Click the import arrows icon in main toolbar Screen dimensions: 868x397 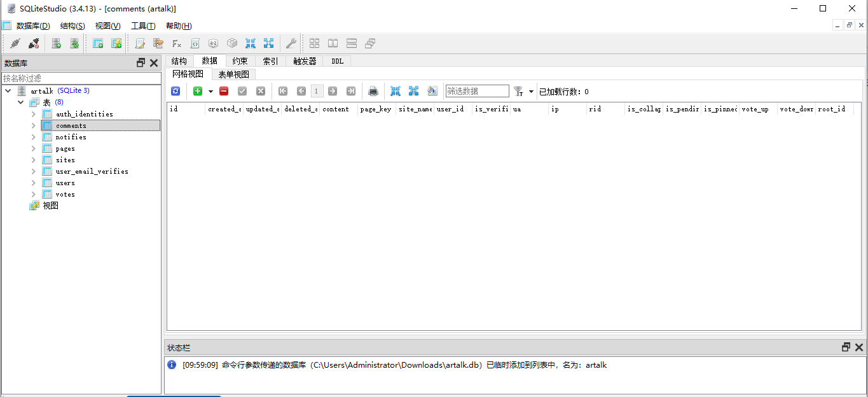point(251,43)
